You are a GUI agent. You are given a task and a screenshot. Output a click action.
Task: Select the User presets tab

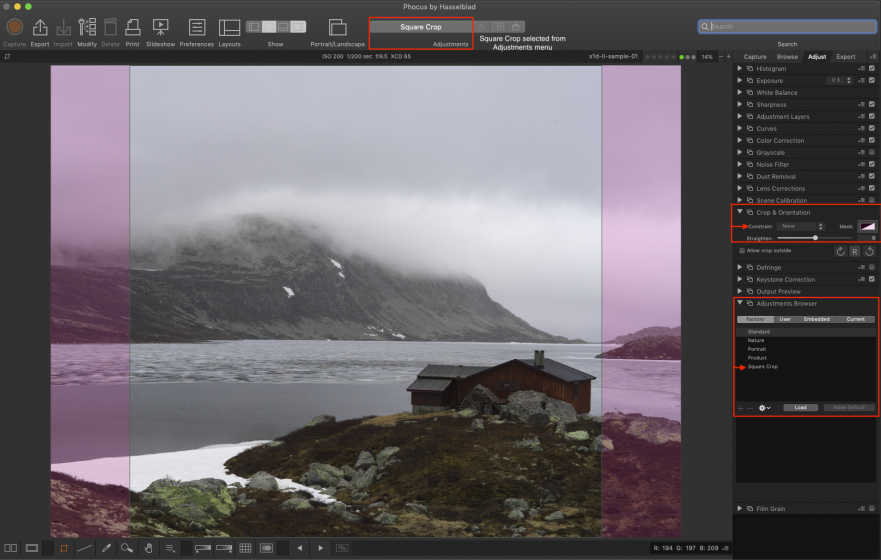pyautogui.click(x=784, y=319)
